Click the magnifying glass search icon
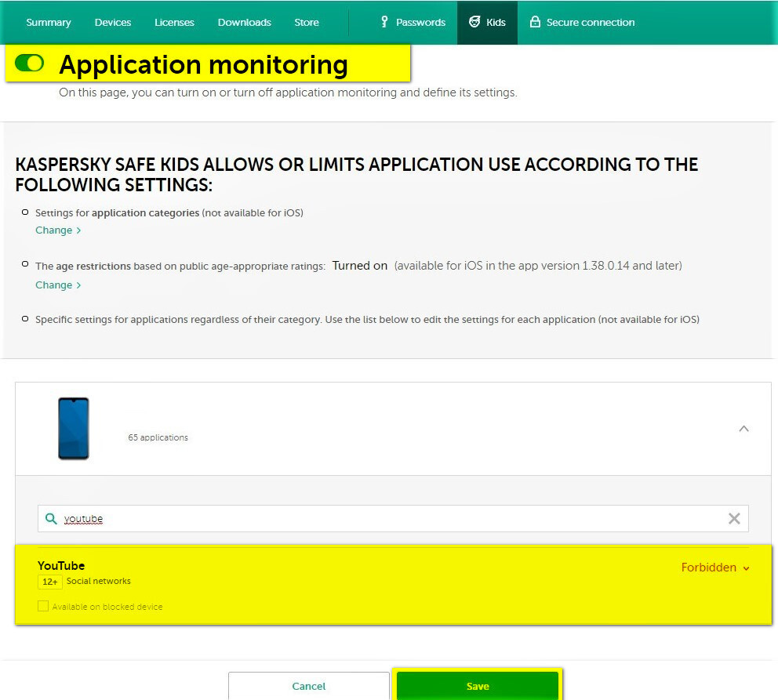The width and height of the screenshot is (778, 700). 51,519
